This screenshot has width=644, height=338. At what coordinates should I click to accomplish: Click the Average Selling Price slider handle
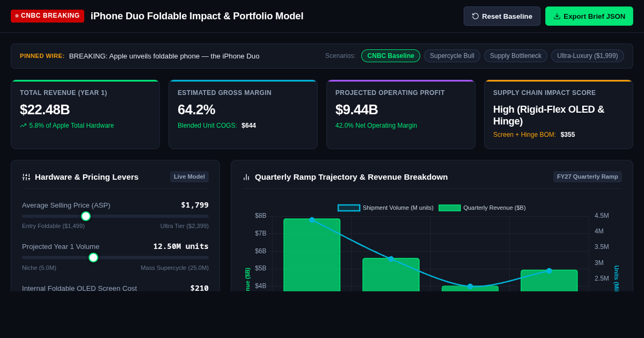click(x=86, y=216)
